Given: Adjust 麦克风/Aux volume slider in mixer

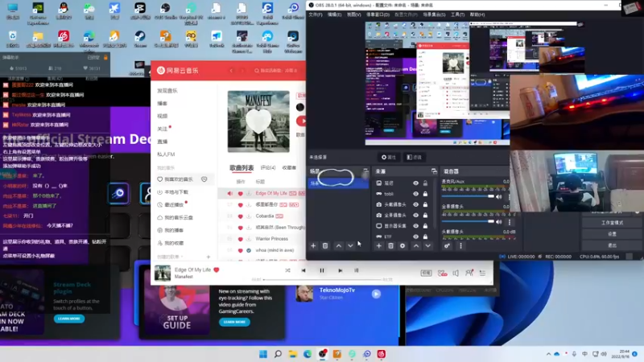Looking at the screenshot, I should (468, 196).
